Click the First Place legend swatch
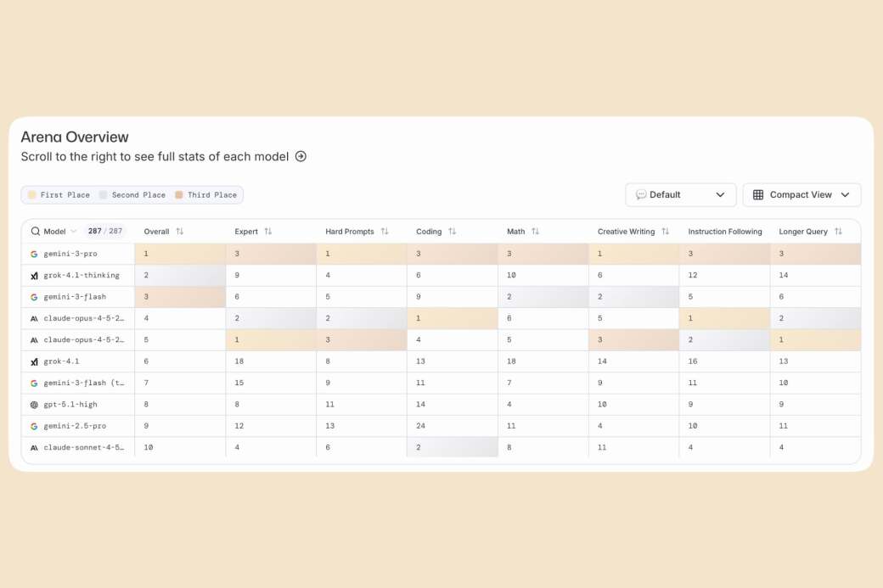Viewport: 883px width, 588px height. pos(32,195)
